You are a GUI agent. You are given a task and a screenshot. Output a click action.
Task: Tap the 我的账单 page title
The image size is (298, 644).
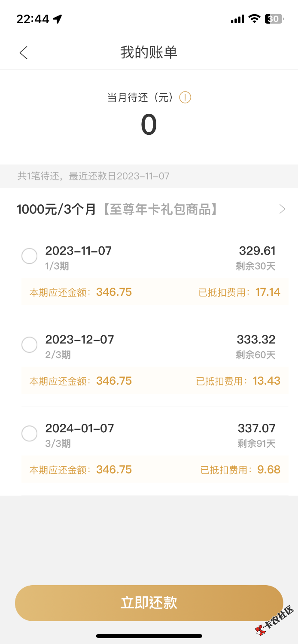[x=149, y=52]
